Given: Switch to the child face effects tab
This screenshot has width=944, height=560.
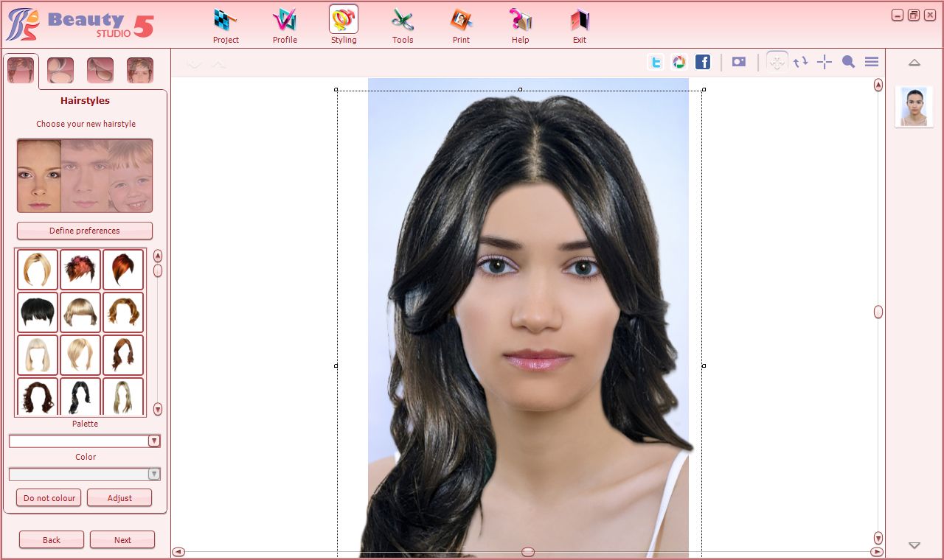Looking at the screenshot, I should pos(140,71).
